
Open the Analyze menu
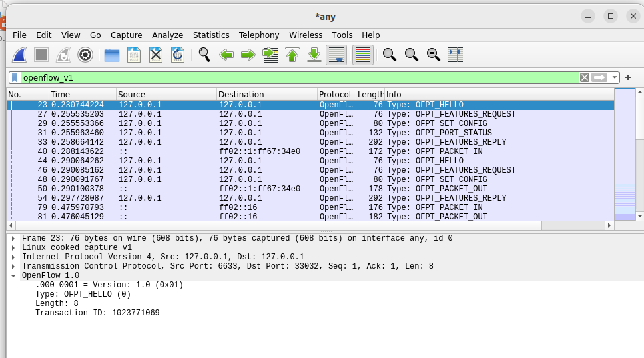(x=168, y=35)
